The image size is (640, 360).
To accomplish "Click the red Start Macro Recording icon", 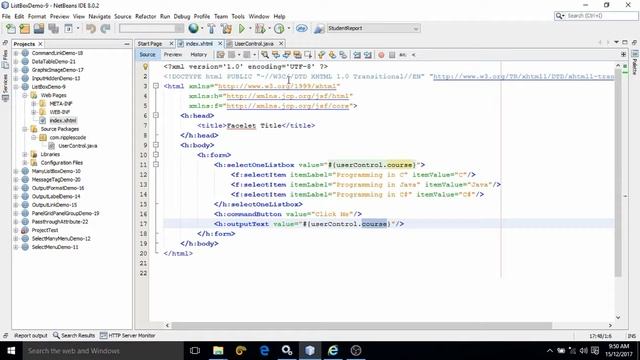I will (x=381, y=55).
